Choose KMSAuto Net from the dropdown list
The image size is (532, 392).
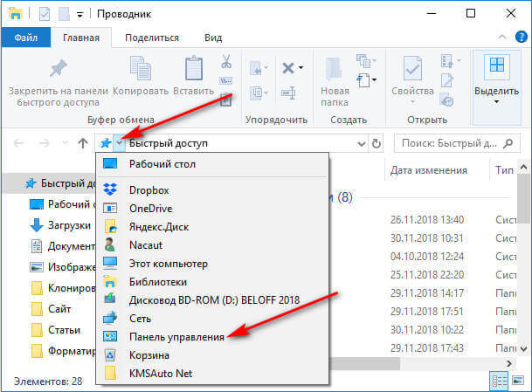tap(212, 374)
